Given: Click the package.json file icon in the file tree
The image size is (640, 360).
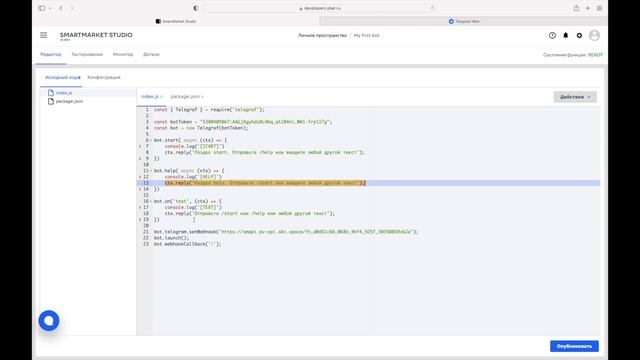Looking at the screenshot, I should (51, 101).
